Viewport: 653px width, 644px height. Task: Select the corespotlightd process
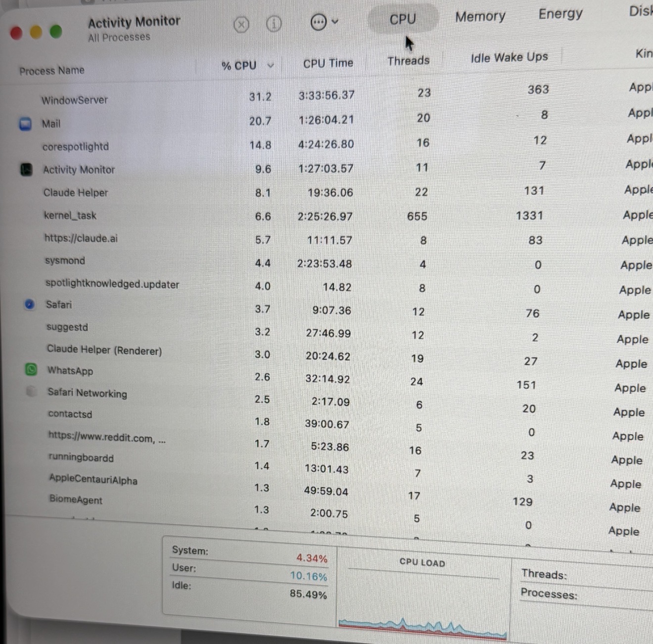[76, 147]
